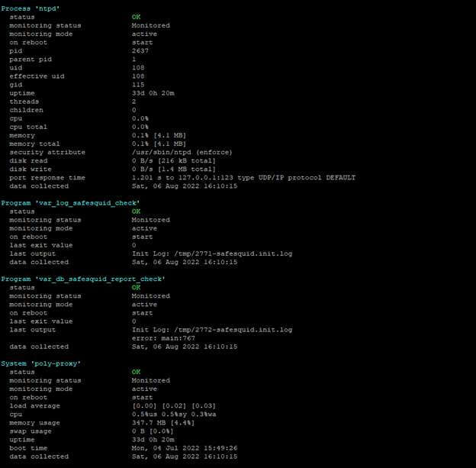Click the load average values for poly-proxy
The height and width of the screenshot is (468, 476).
point(174,406)
